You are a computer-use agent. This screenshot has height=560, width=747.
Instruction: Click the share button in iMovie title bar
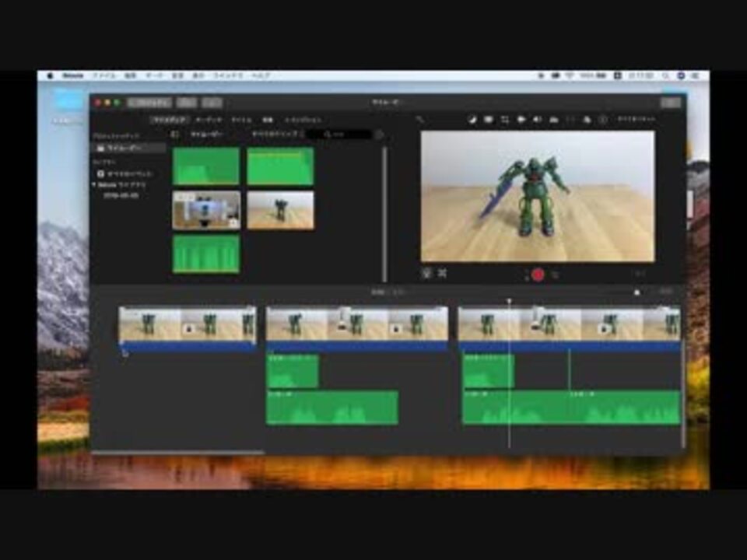[x=671, y=103]
